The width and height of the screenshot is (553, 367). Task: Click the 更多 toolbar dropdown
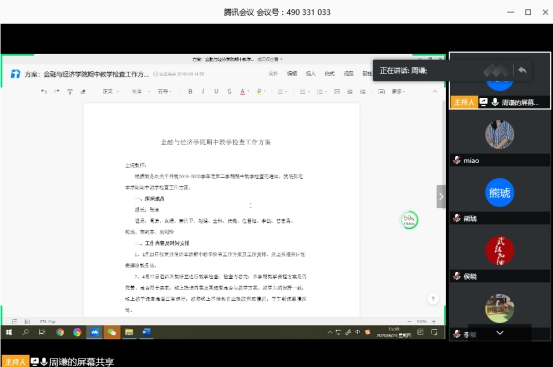pos(398,92)
